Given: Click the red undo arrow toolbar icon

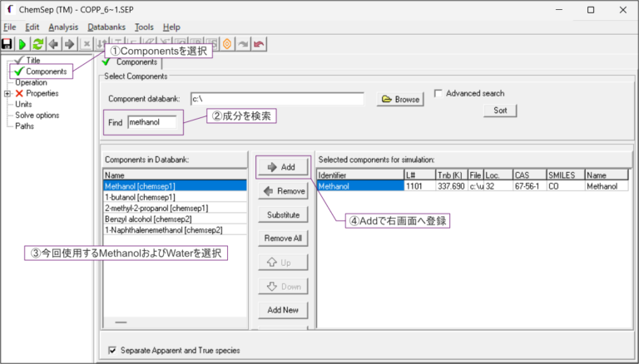Looking at the screenshot, I should tap(259, 44).
